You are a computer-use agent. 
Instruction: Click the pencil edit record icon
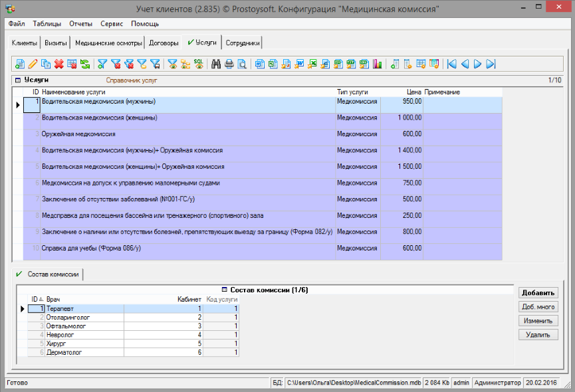click(33, 64)
